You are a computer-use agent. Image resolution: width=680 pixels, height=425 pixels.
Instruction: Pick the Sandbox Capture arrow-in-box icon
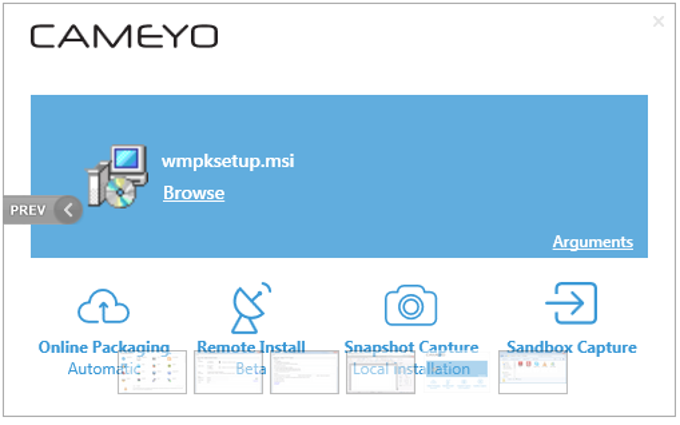[571, 303]
